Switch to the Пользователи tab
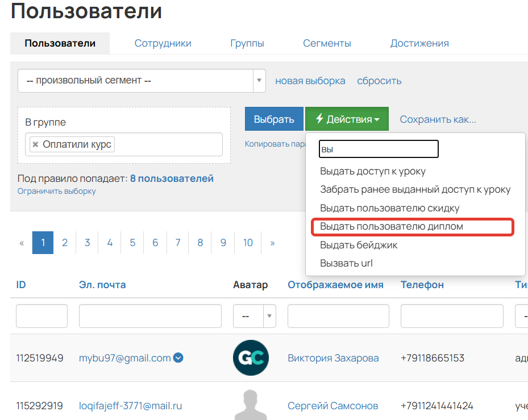Viewport: 528px width, 420px height. click(60, 43)
